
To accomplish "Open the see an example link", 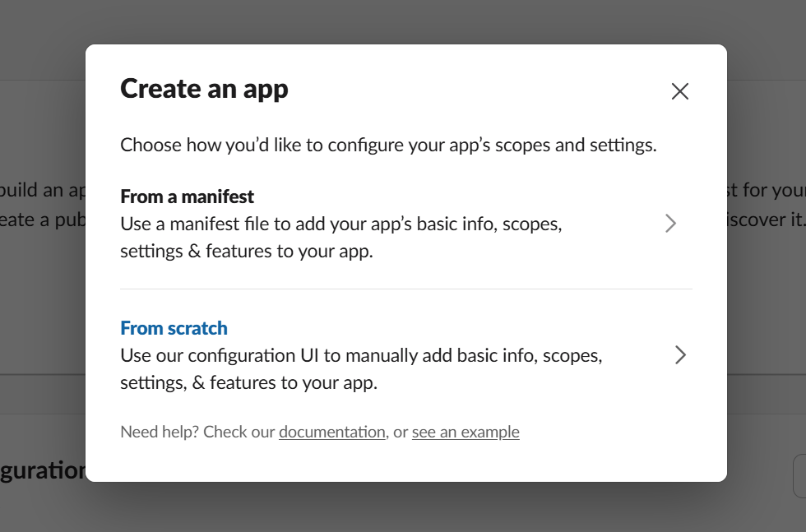I will coord(466,432).
